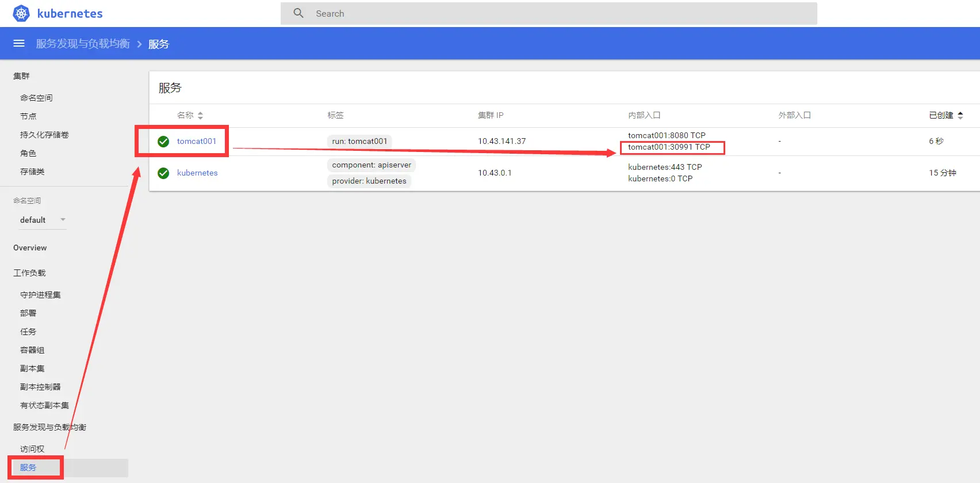Open the kubernetes service link

197,173
